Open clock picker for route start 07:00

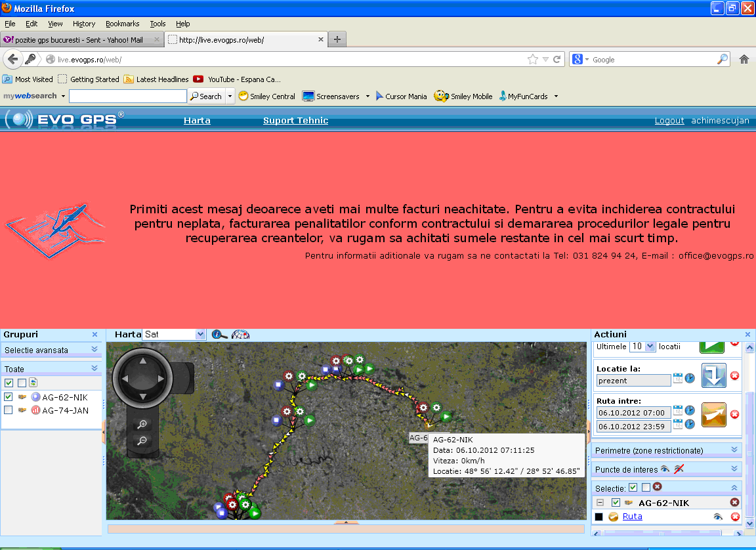690,410
